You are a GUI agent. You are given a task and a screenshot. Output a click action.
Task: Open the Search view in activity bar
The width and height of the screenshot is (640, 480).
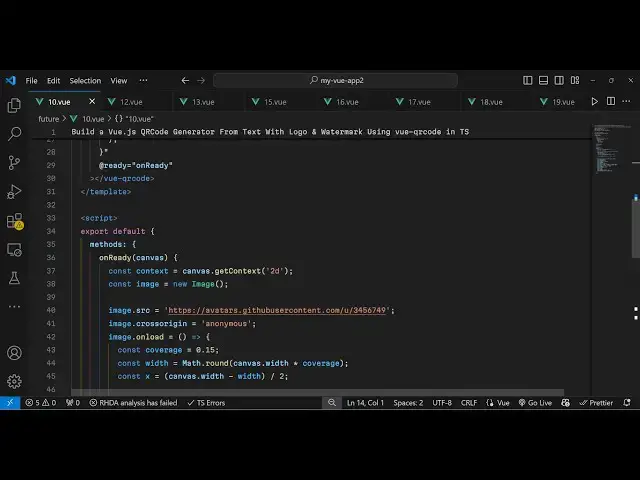(14, 133)
